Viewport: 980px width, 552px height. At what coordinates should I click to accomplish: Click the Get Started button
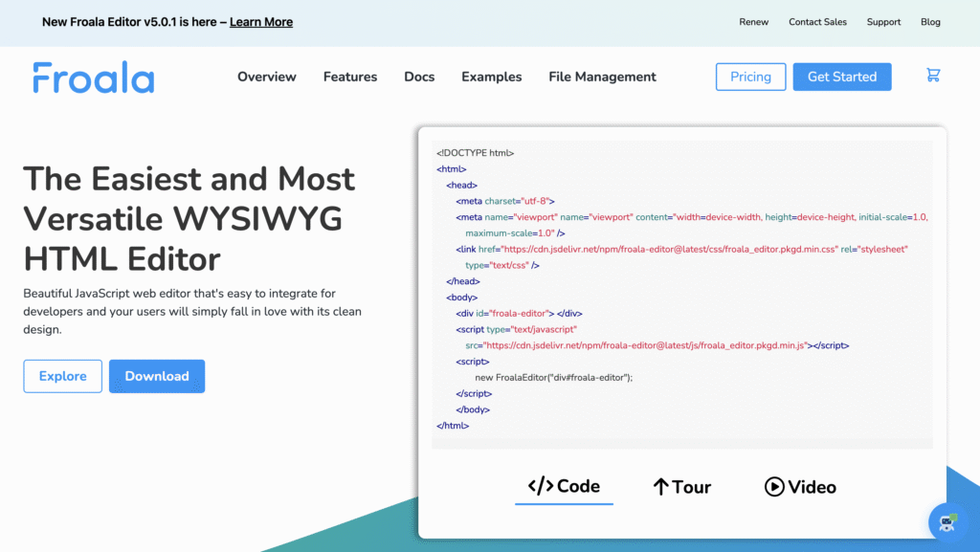[842, 77]
